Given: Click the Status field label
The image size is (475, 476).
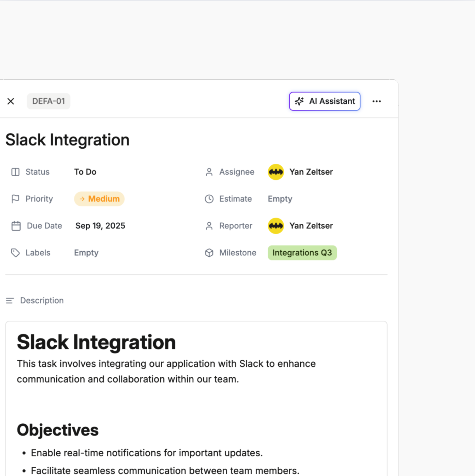Looking at the screenshot, I should [37, 172].
